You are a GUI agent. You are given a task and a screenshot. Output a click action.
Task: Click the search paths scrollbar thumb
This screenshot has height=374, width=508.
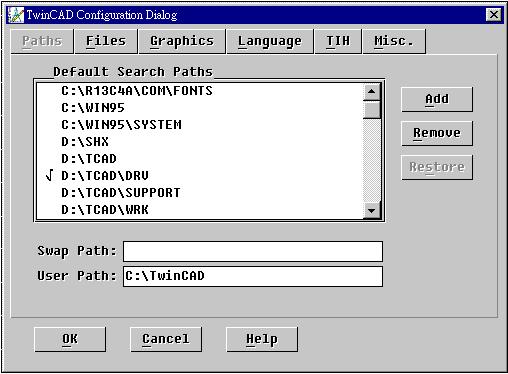tap(372, 110)
